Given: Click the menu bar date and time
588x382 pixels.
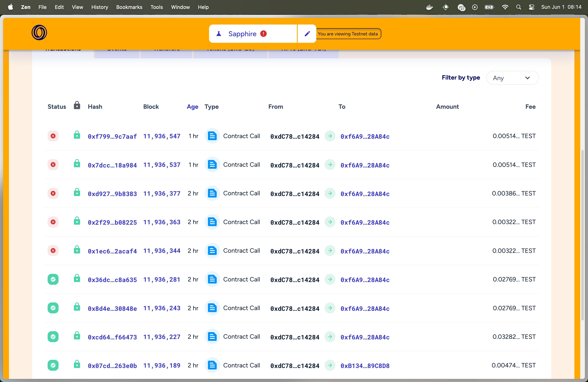Looking at the screenshot, I should [x=561, y=7].
